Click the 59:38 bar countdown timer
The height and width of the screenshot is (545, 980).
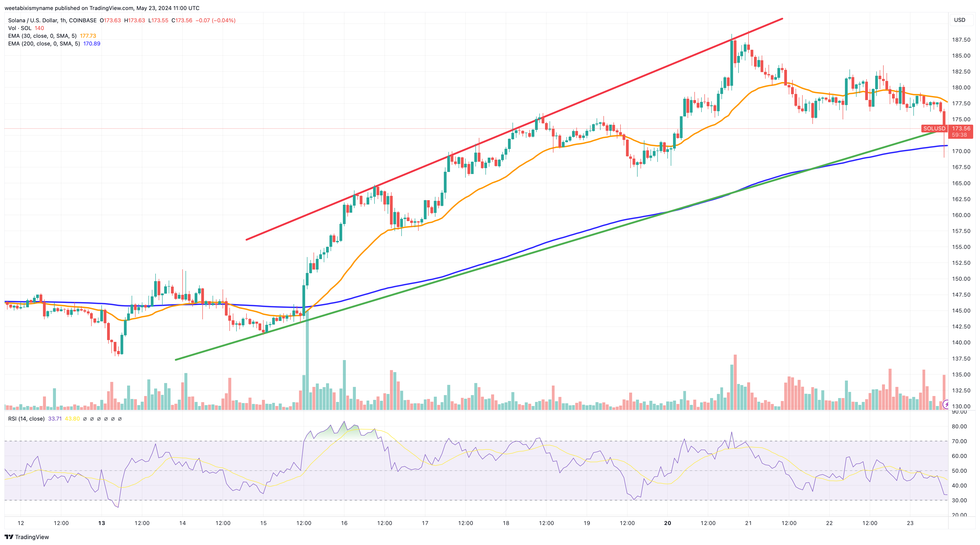960,135
